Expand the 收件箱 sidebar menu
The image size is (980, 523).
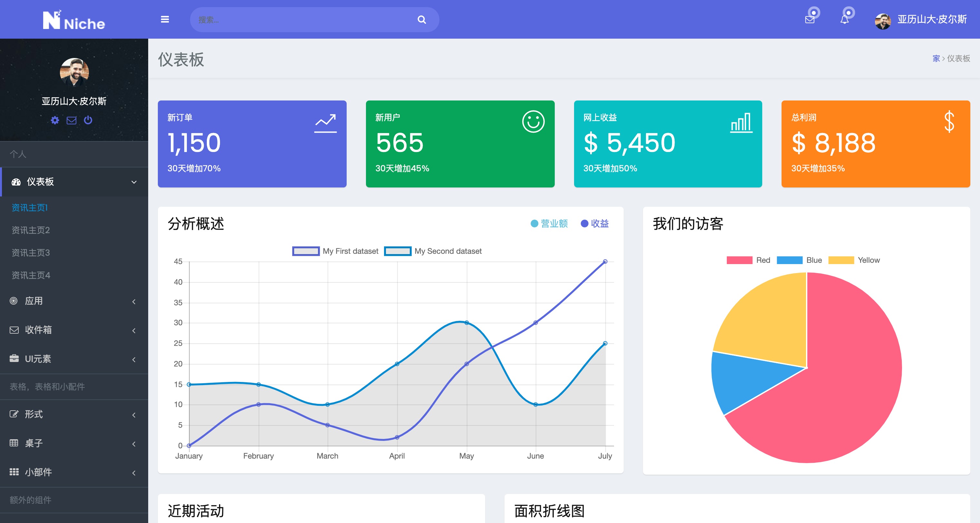[74, 330]
